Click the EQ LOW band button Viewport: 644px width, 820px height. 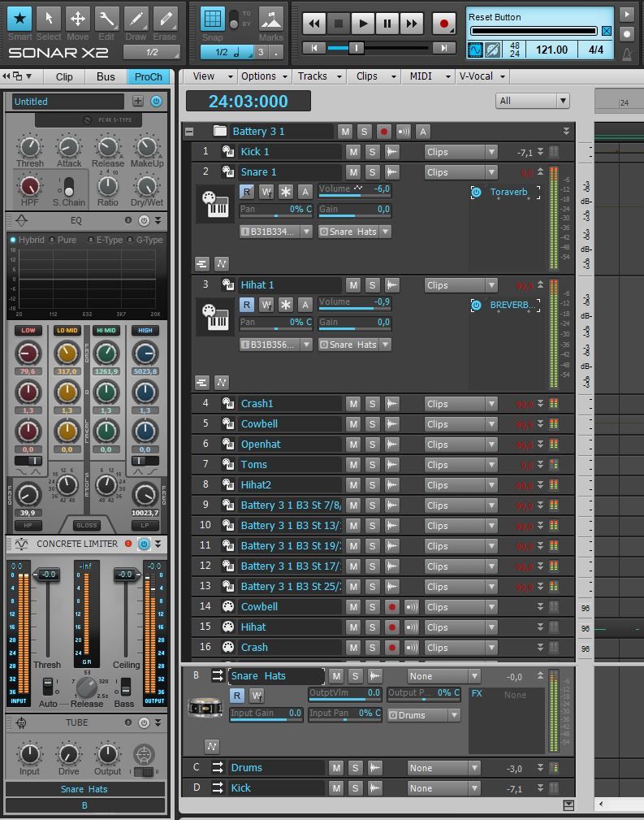click(28, 331)
